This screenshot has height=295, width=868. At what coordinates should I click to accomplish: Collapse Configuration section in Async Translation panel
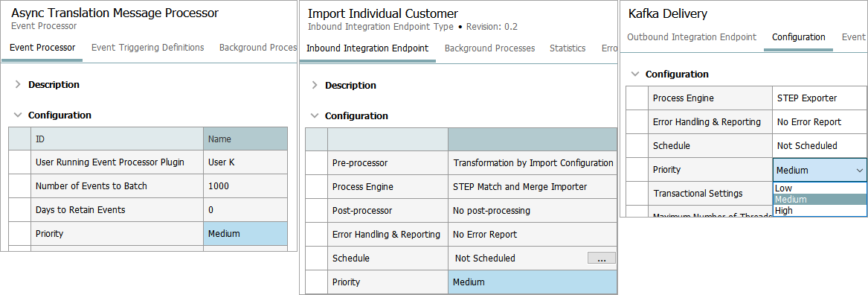[x=18, y=115]
